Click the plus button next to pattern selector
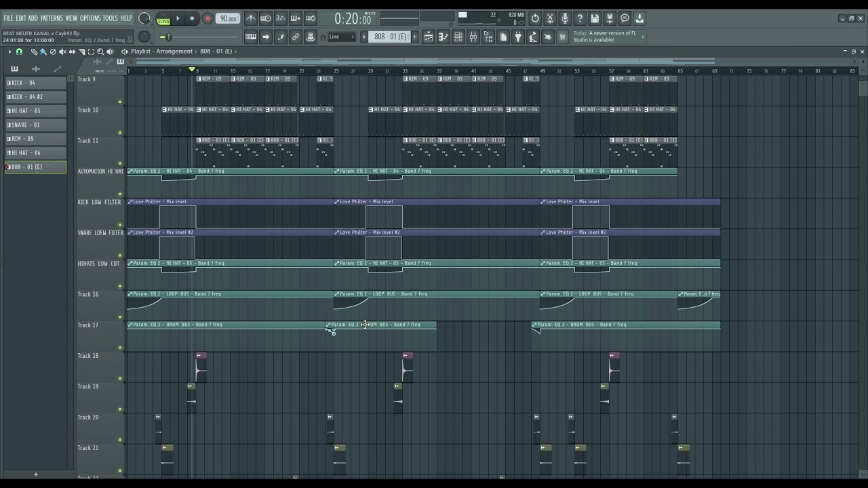This screenshot has height=488, width=868. [x=415, y=37]
